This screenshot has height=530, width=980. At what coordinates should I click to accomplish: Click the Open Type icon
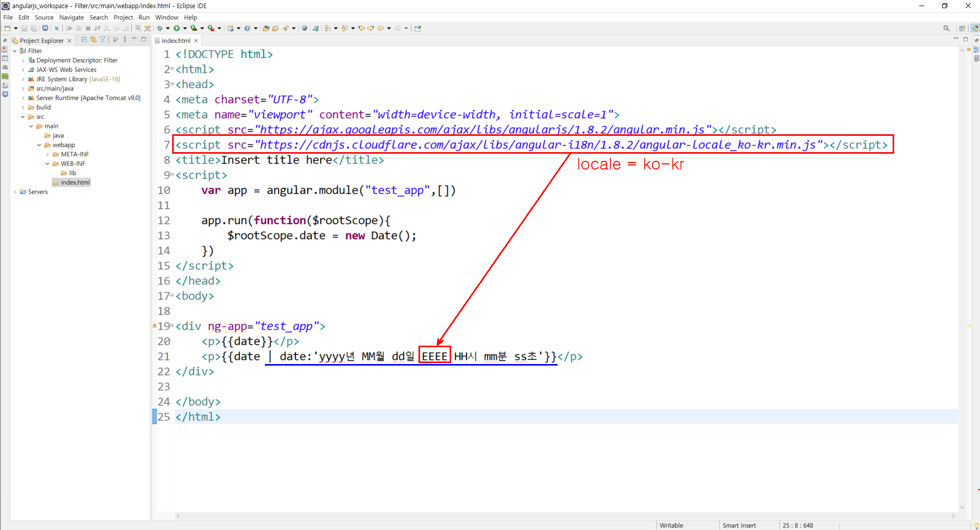(266, 29)
